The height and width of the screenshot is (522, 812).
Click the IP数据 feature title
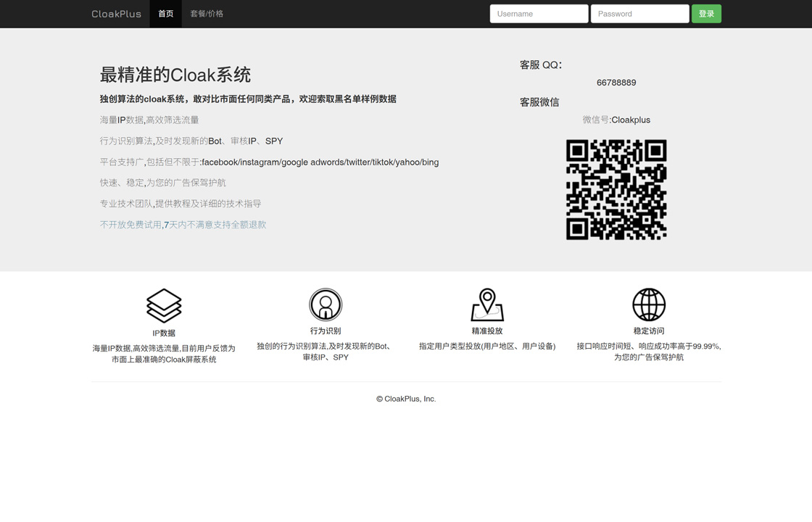click(x=164, y=333)
